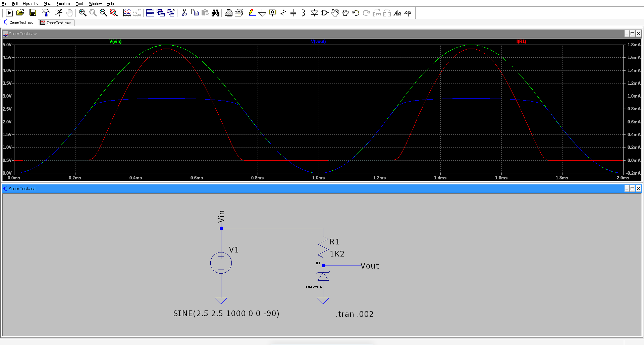Place an Inductor component
Viewport: 644px width, 345px height.
[304, 13]
